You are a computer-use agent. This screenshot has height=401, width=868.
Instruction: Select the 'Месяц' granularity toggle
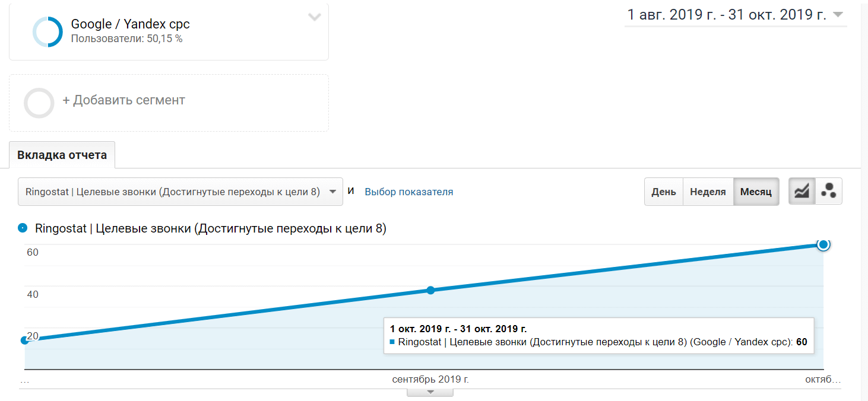(756, 192)
